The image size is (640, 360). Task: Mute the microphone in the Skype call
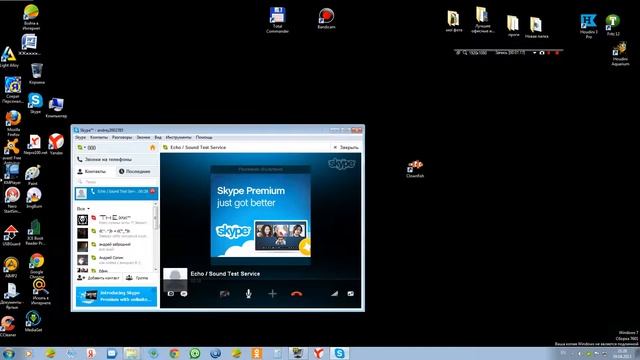tap(248, 293)
